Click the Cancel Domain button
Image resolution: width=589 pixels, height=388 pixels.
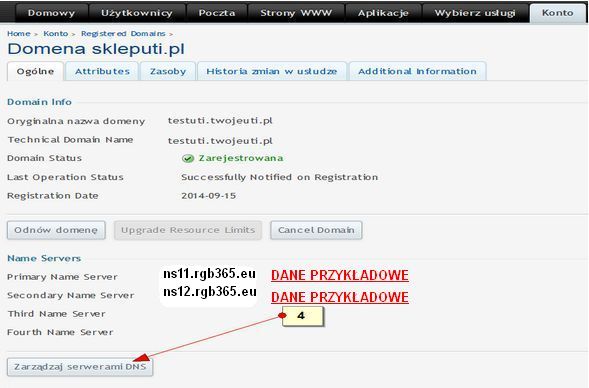(x=316, y=230)
